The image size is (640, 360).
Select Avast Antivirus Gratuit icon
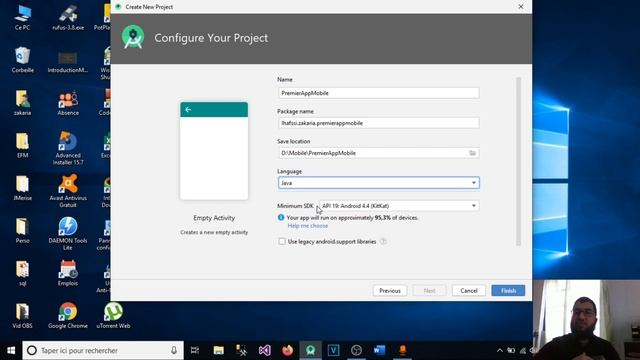click(x=68, y=191)
